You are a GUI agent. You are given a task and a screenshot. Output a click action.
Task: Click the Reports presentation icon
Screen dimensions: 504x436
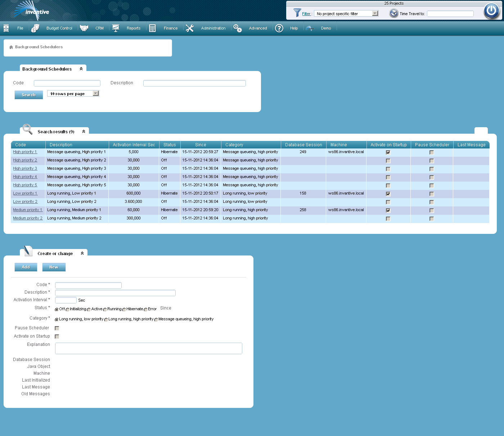116,28
